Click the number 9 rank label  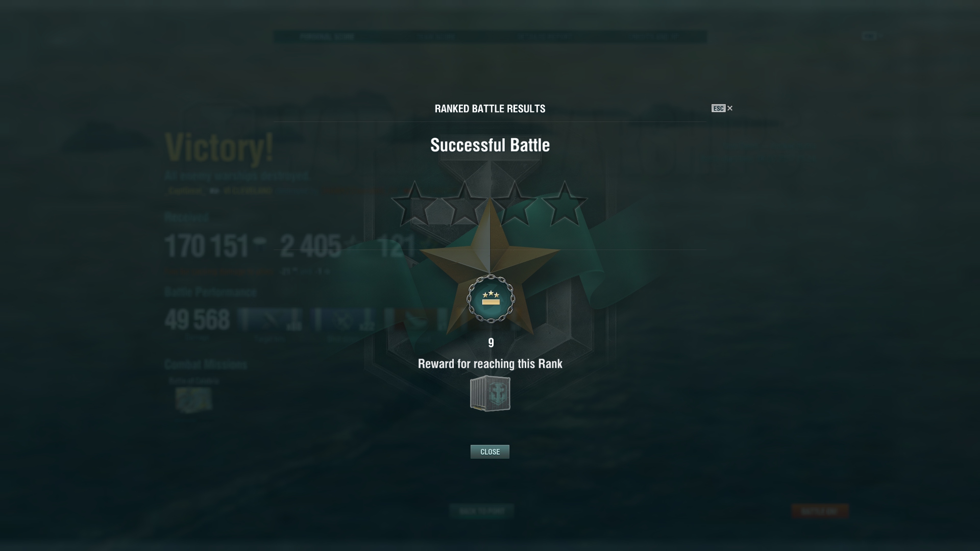click(491, 343)
